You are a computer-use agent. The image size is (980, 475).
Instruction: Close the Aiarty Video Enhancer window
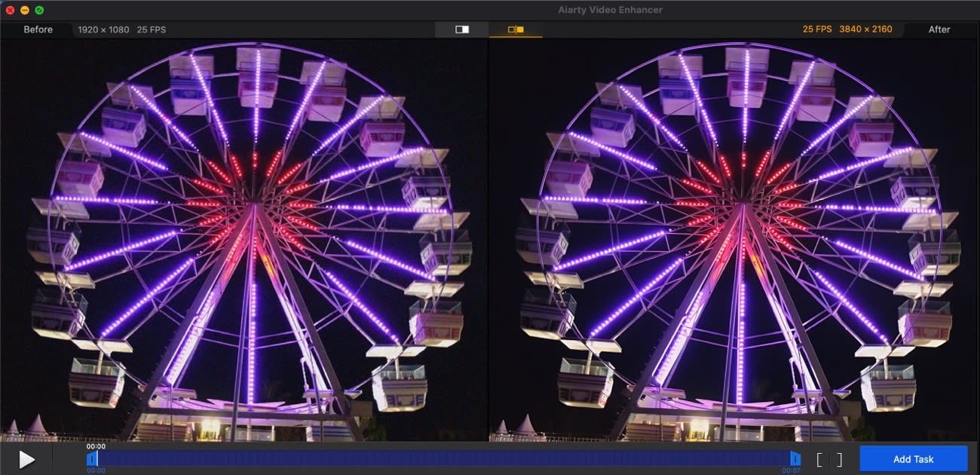pyautogui.click(x=10, y=10)
